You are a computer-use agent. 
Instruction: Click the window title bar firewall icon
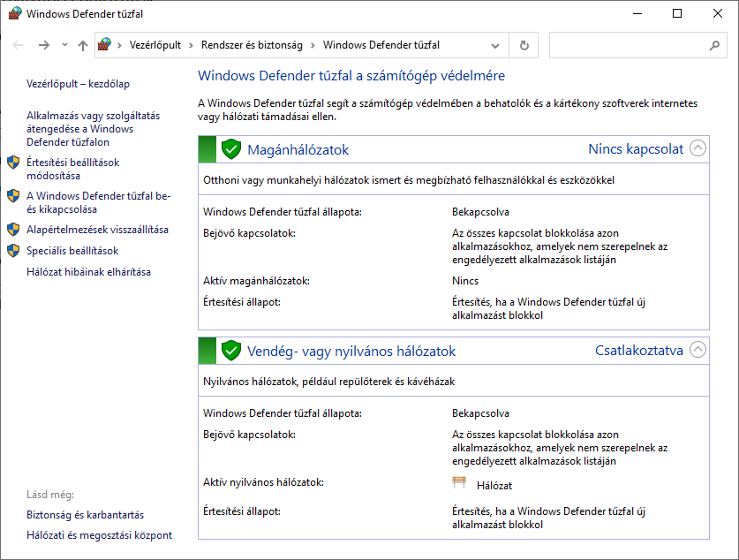pos(15,13)
